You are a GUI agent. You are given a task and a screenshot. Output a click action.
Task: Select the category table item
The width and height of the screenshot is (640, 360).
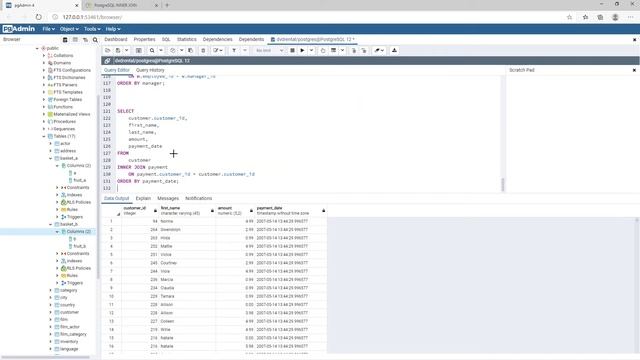point(69,290)
